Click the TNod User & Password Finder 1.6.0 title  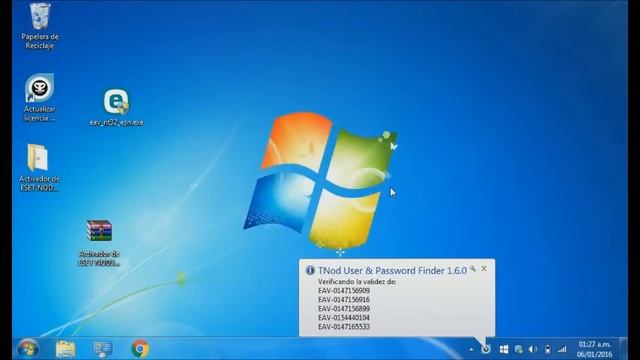pyautogui.click(x=392, y=271)
